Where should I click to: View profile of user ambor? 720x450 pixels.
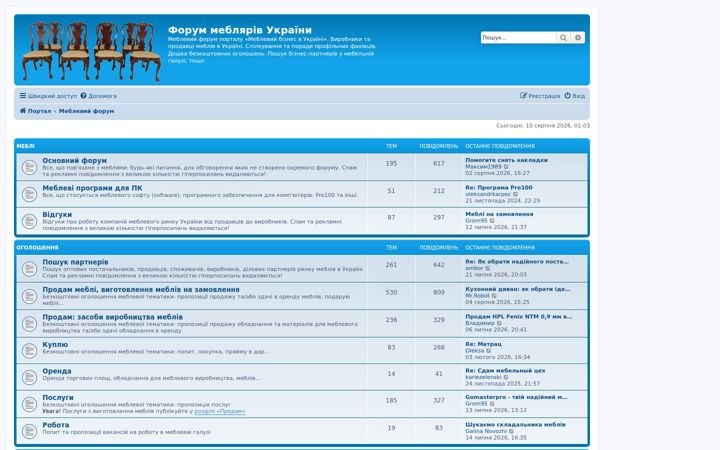[x=474, y=268]
